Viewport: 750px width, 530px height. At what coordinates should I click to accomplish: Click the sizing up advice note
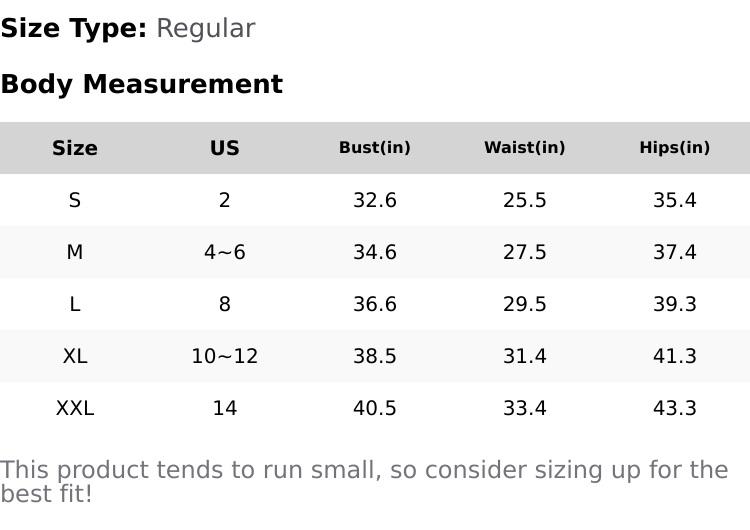click(364, 481)
